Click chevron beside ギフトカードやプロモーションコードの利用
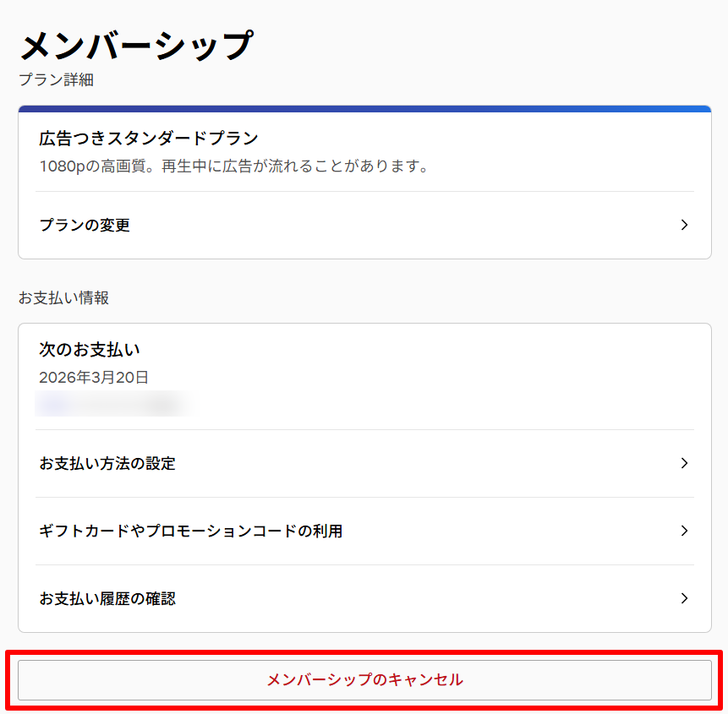Image resolution: width=728 pixels, height=714 pixels. [684, 531]
